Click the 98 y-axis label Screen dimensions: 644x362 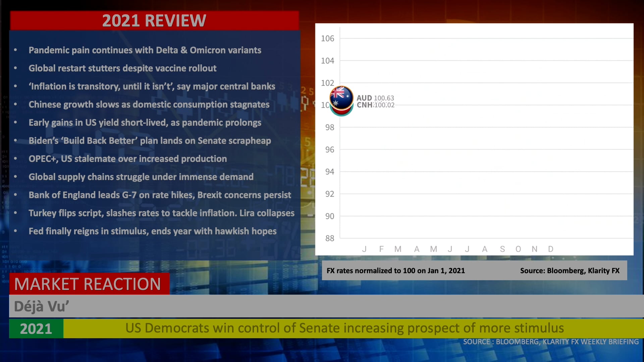point(330,127)
